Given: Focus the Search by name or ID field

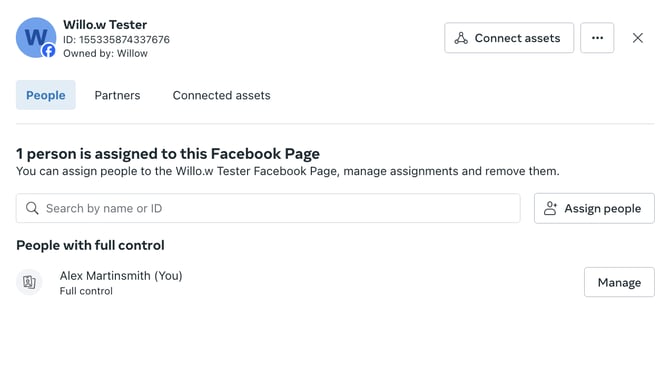Looking at the screenshot, I should point(268,208).
